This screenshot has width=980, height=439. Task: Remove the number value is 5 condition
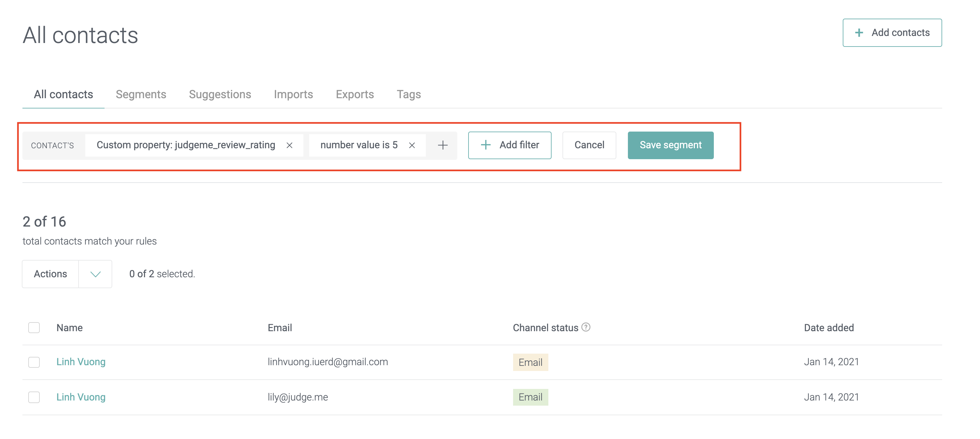tap(412, 145)
